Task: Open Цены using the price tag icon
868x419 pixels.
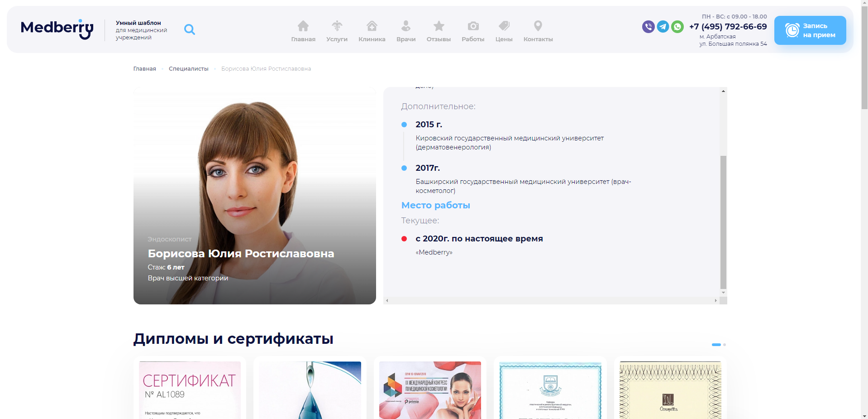Action: pos(504,26)
